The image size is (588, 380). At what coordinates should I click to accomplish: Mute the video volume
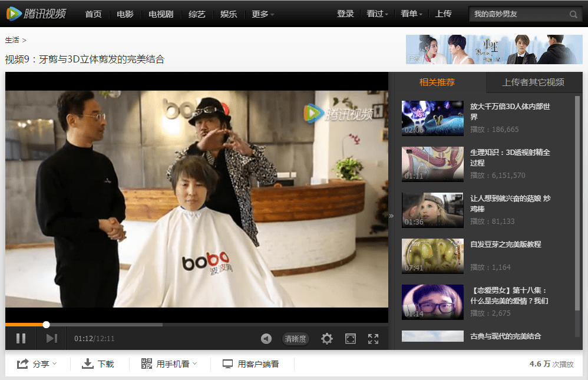(x=266, y=339)
